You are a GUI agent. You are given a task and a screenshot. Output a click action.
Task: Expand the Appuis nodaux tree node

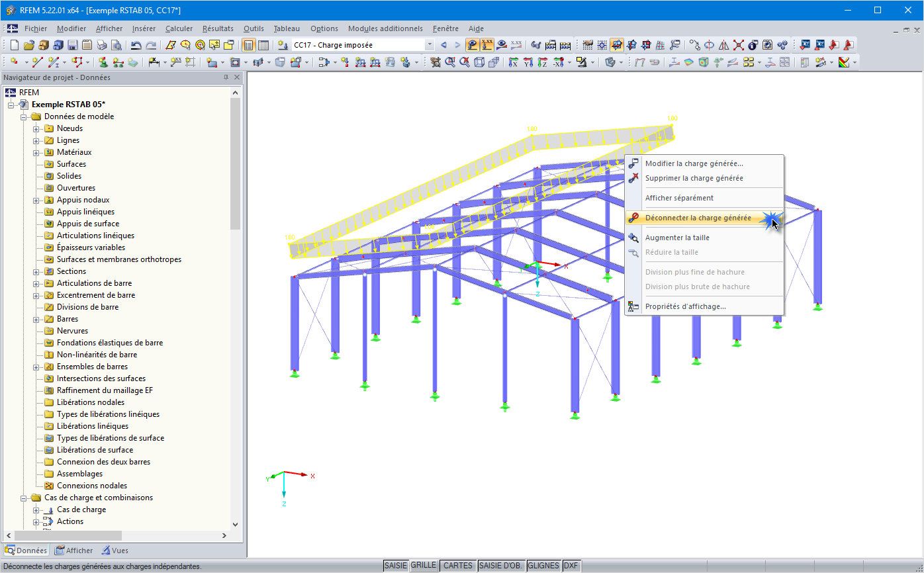[36, 200]
